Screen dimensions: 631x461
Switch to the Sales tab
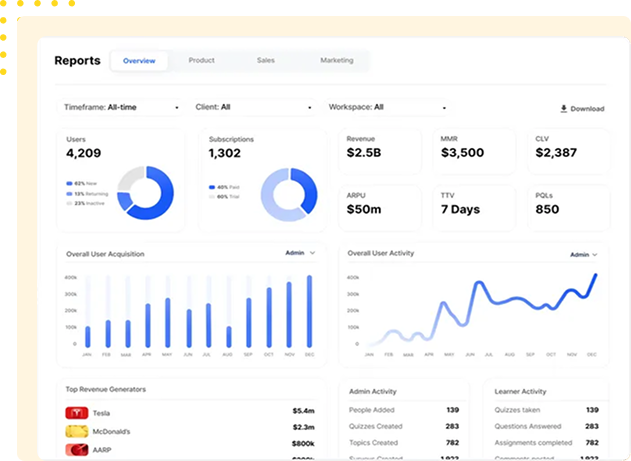[265, 61]
